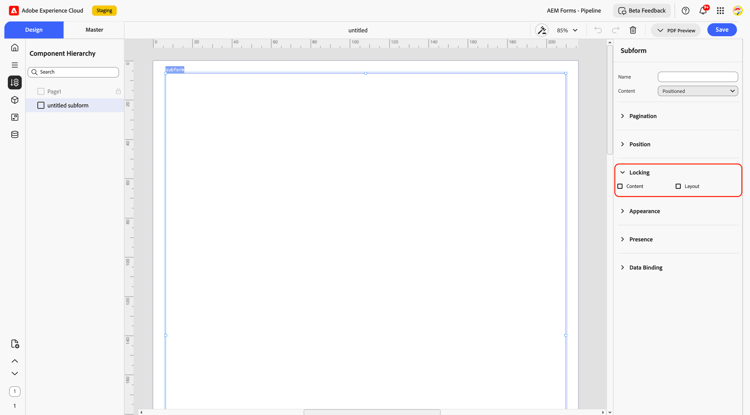Screen dimensions: 750x415
Task: Click the tools icon beside zoom
Action: 542,30
